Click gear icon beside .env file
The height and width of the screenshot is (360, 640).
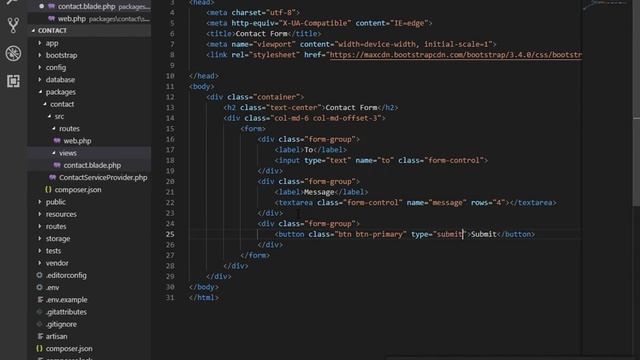pos(40,287)
